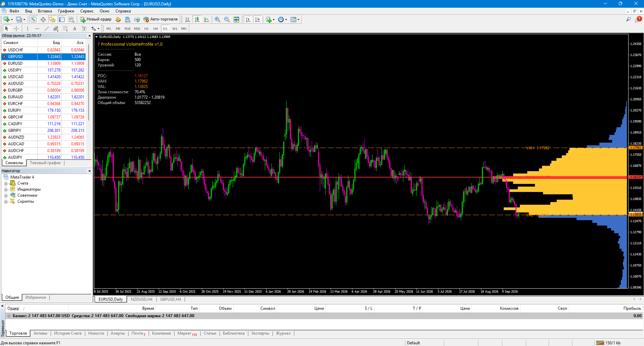Open the periodicity clock dropdown arrow
Viewport: 644px width, 346px height.
pyautogui.click(x=286, y=19)
